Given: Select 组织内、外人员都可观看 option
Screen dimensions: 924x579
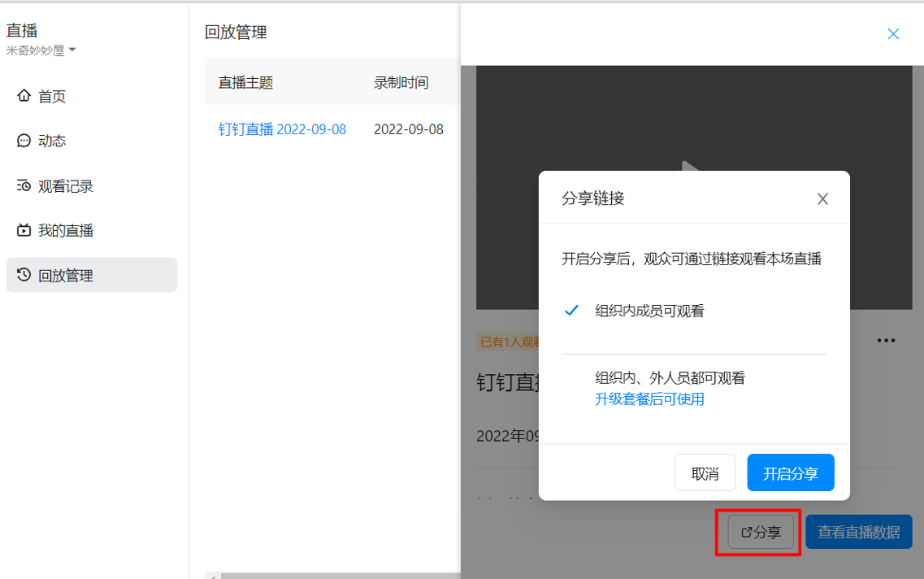Looking at the screenshot, I should pos(670,378).
